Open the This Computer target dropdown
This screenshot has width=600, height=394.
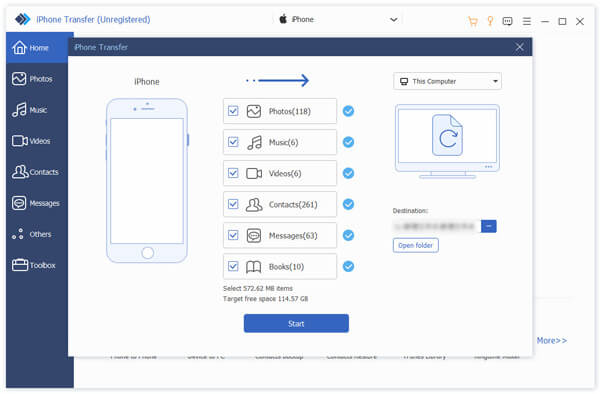[447, 81]
